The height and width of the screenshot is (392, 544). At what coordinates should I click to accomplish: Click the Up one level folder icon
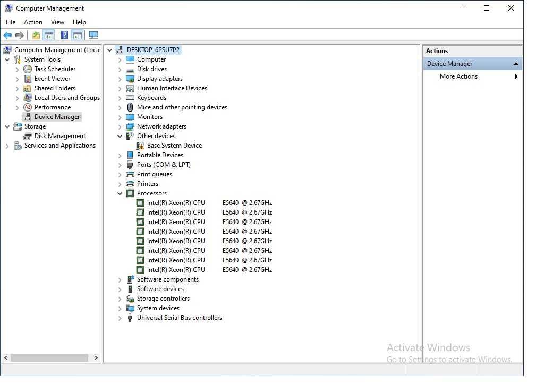click(36, 36)
